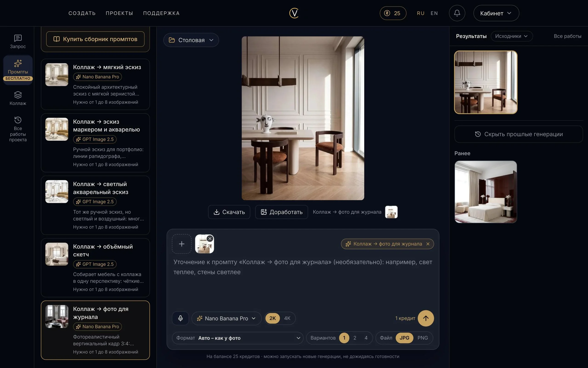Click Скрыть прошлые генерации button
Image resolution: width=588 pixels, height=368 pixels.
(x=518, y=134)
